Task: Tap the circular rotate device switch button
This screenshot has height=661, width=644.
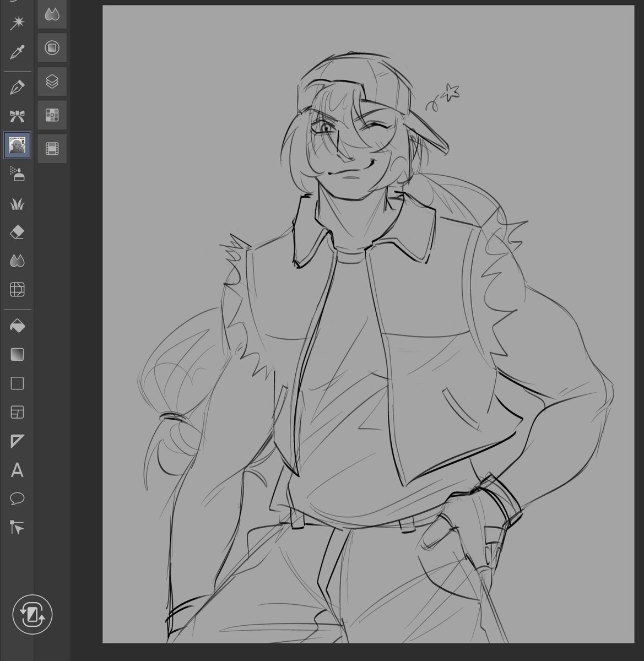Action: click(x=33, y=614)
